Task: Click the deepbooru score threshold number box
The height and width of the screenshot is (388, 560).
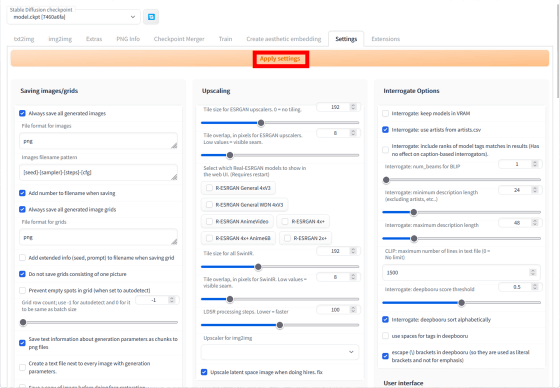Action: click(x=520, y=287)
